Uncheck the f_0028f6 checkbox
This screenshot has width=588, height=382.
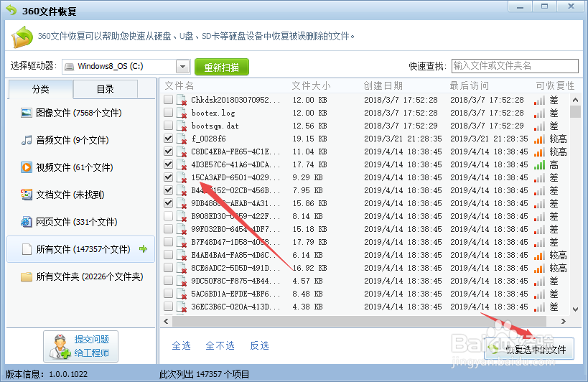pyautogui.click(x=169, y=138)
